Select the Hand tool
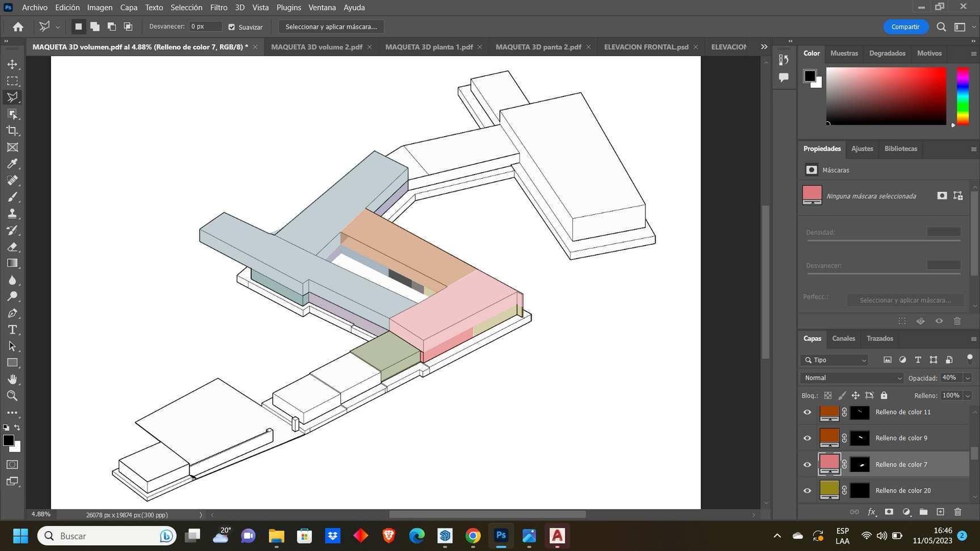Image resolution: width=980 pixels, height=551 pixels. [12, 379]
